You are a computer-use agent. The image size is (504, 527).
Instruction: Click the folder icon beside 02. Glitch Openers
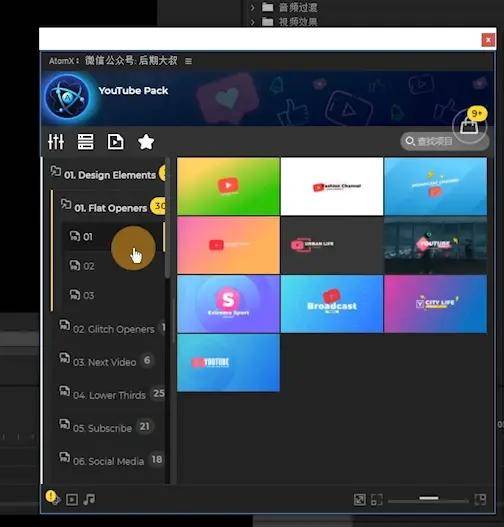pos(65,325)
